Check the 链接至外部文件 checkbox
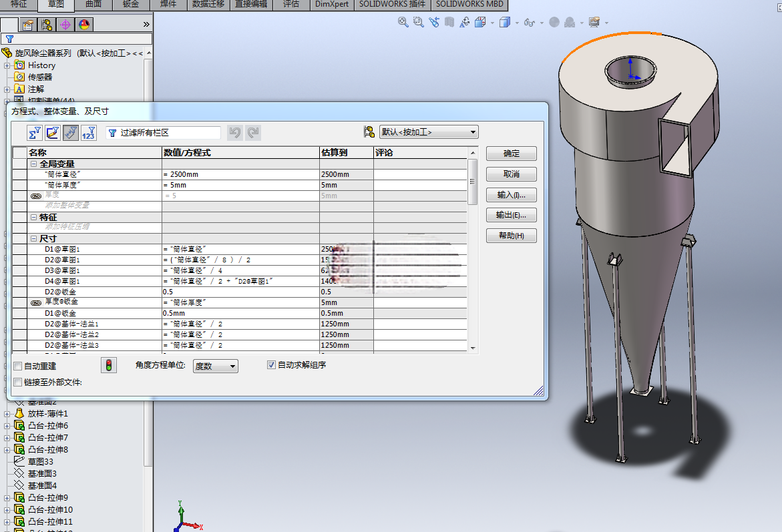The width and height of the screenshot is (782, 532). 18,382
